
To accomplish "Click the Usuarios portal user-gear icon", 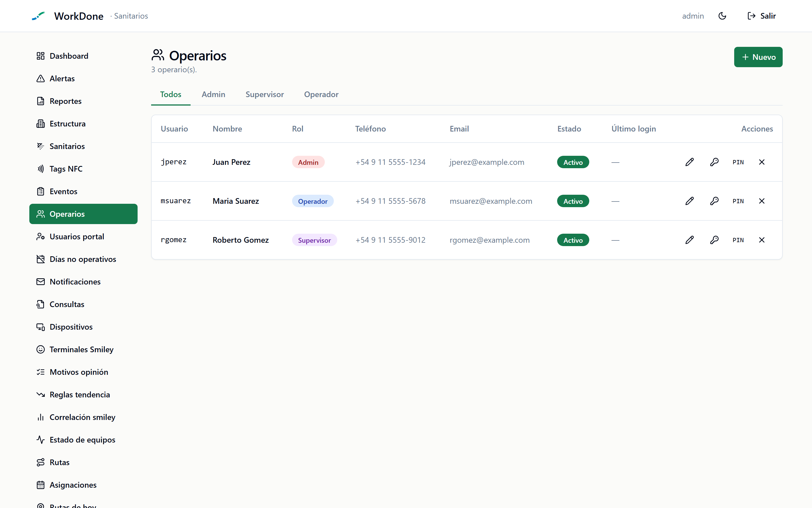I will (x=41, y=237).
